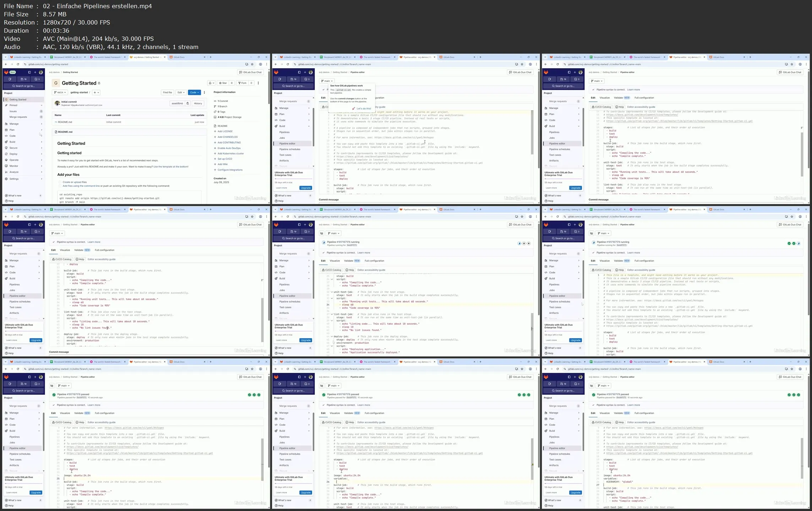Open Monitor section in project sidebar
This screenshot has height=511, width=812.
click(14, 166)
